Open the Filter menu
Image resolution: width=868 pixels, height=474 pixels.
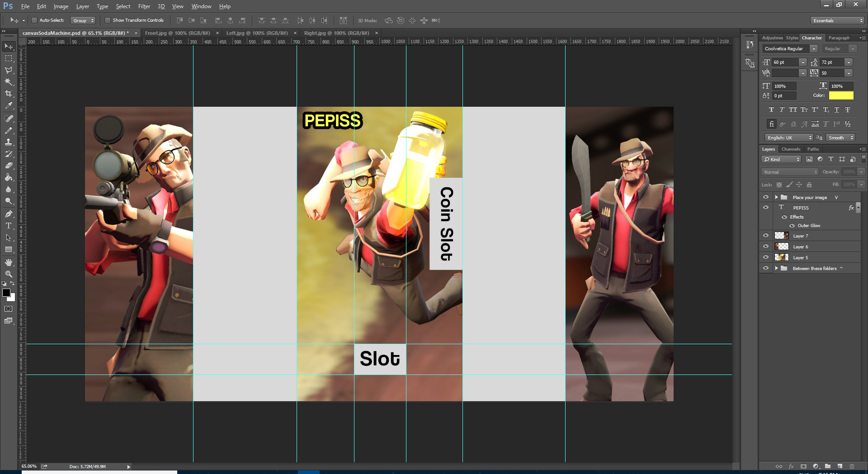point(144,6)
